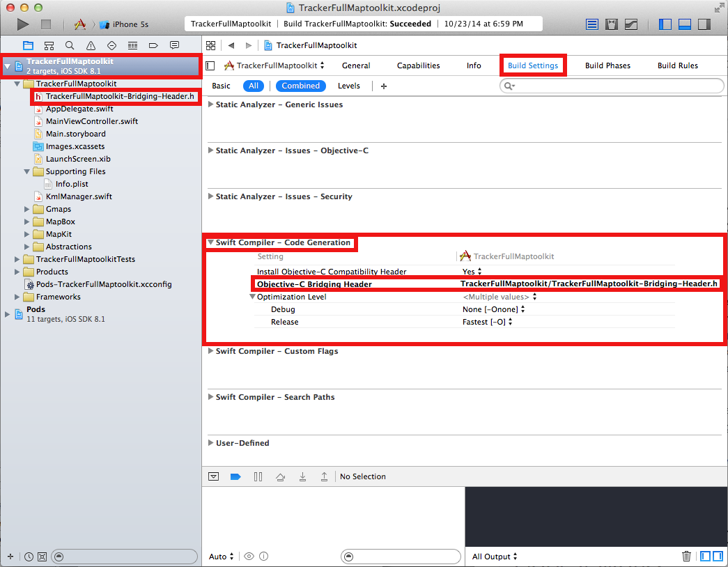The image size is (728, 567).
Task: Click the Stop button in toolbar
Action: 46,24
